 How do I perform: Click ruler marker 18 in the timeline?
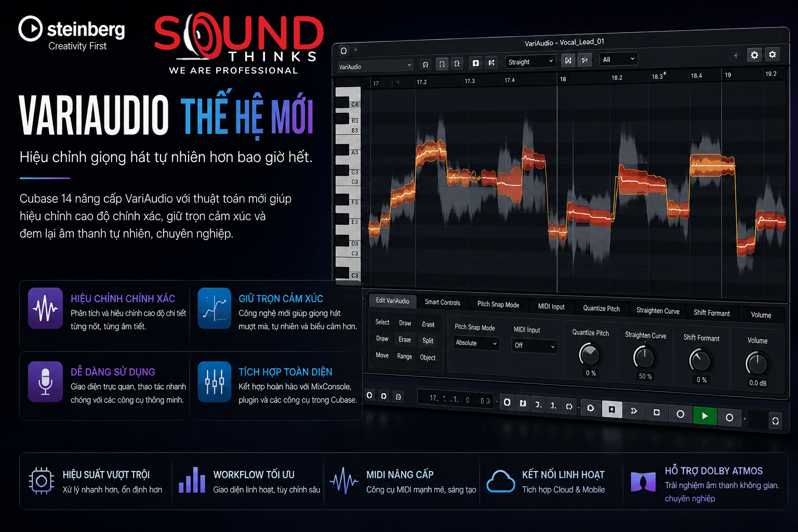point(563,79)
